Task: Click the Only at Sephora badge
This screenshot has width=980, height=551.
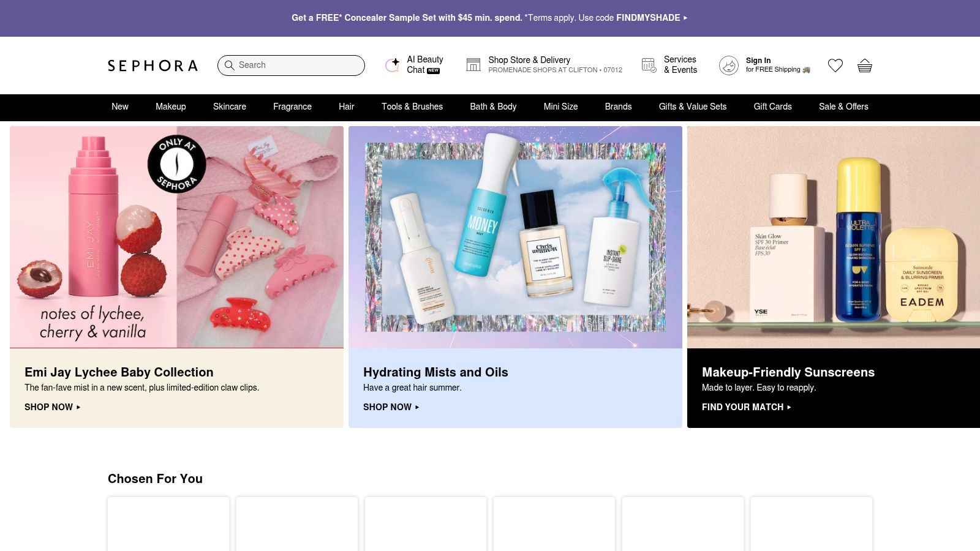Action: point(177,164)
